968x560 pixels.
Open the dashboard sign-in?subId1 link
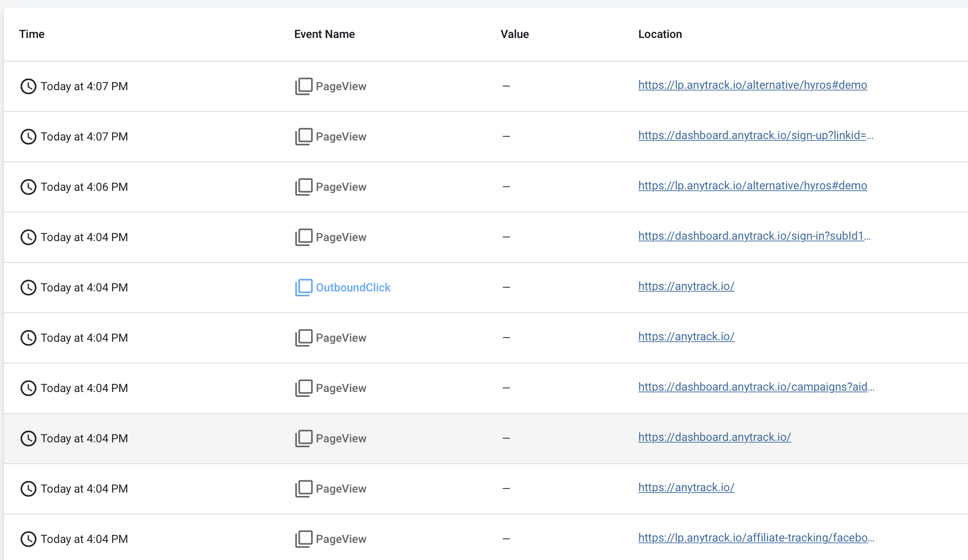754,236
